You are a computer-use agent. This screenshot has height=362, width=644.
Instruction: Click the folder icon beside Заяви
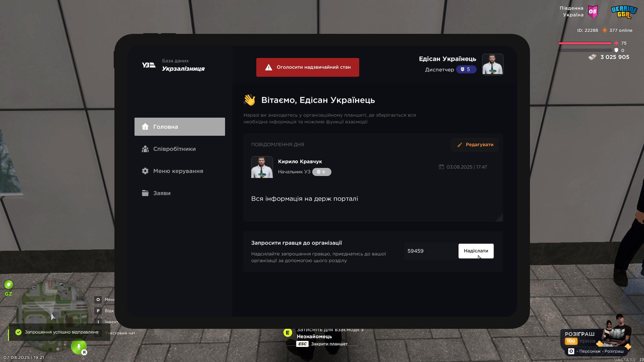point(145,193)
